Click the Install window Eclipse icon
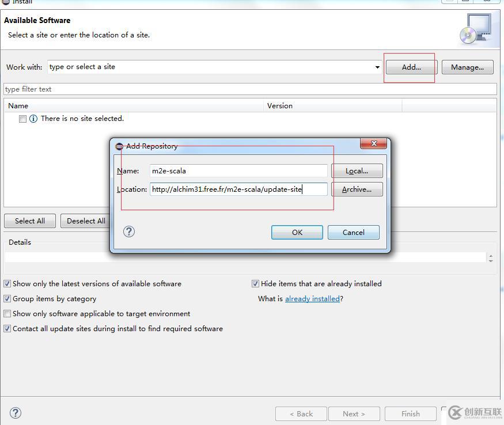Image resolution: width=504 pixels, height=425 pixels. point(6,2)
